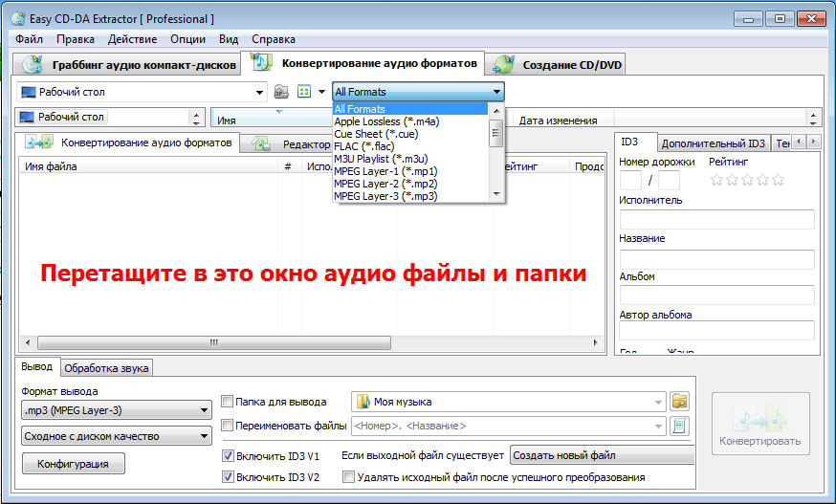Open the Опции menu
Viewport: 836px width, 504px height.
tap(187, 39)
